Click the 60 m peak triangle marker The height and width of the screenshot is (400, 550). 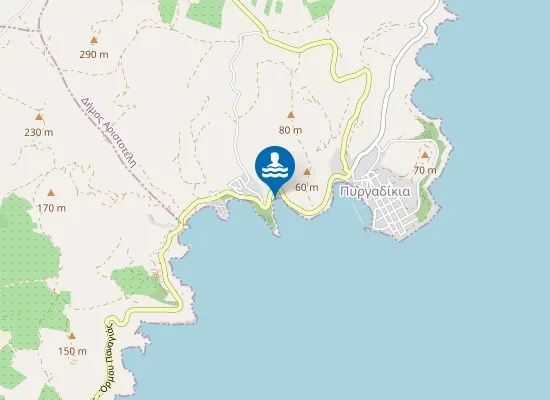307,172
